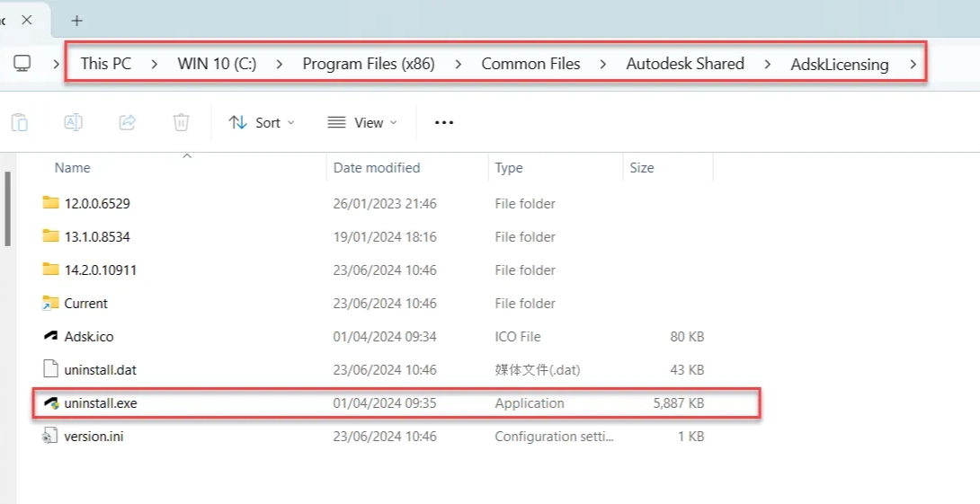Select the uninstall.dat file icon

coord(50,369)
